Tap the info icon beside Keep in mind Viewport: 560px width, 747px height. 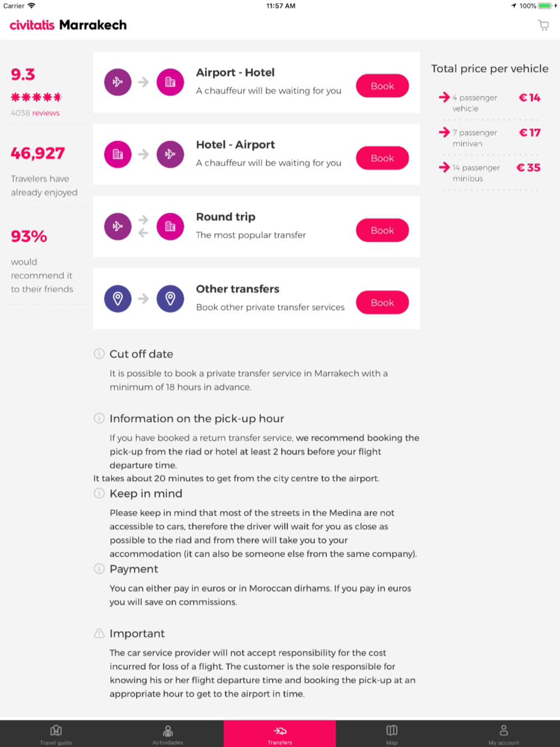(x=99, y=493)
